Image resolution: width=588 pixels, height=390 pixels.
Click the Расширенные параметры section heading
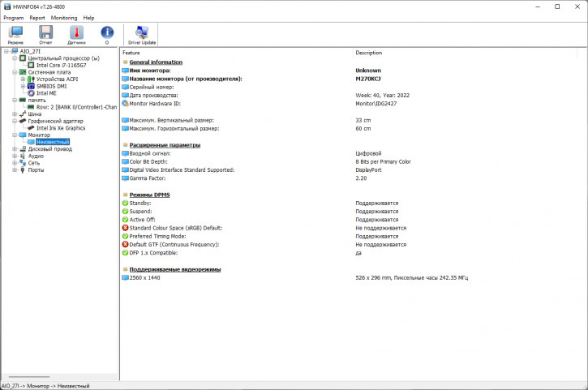click(x=165, y=145)
